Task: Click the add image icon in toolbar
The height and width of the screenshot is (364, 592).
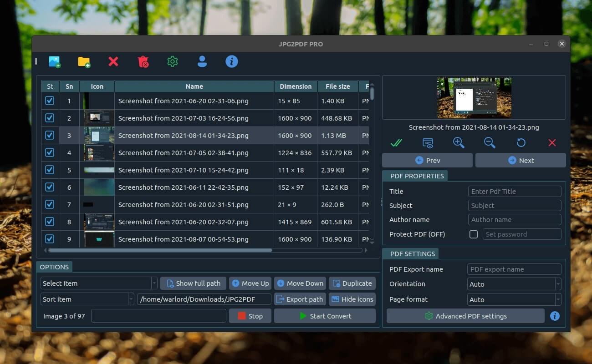Action: [55, 62]
